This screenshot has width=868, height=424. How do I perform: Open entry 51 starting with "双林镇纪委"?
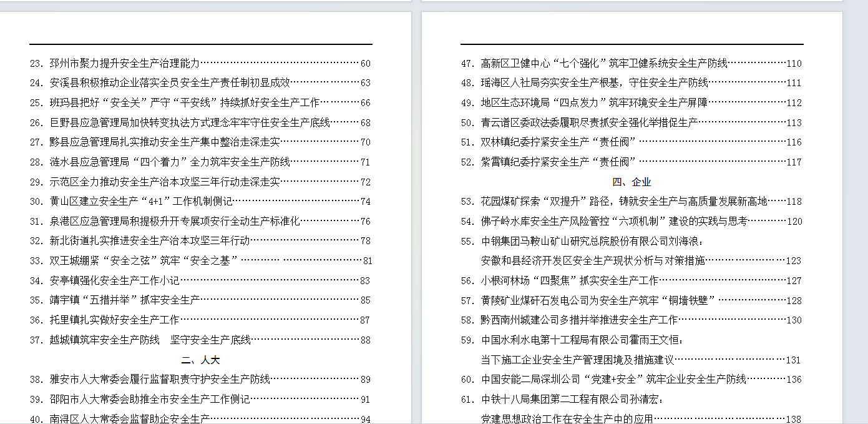(x=631, y=142)
